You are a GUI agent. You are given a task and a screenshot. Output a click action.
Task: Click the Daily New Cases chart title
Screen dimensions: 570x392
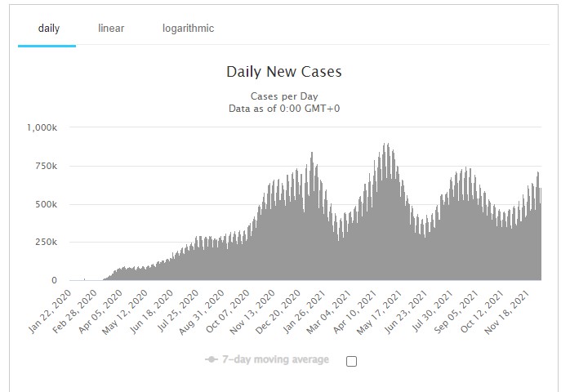pos(284,72)
